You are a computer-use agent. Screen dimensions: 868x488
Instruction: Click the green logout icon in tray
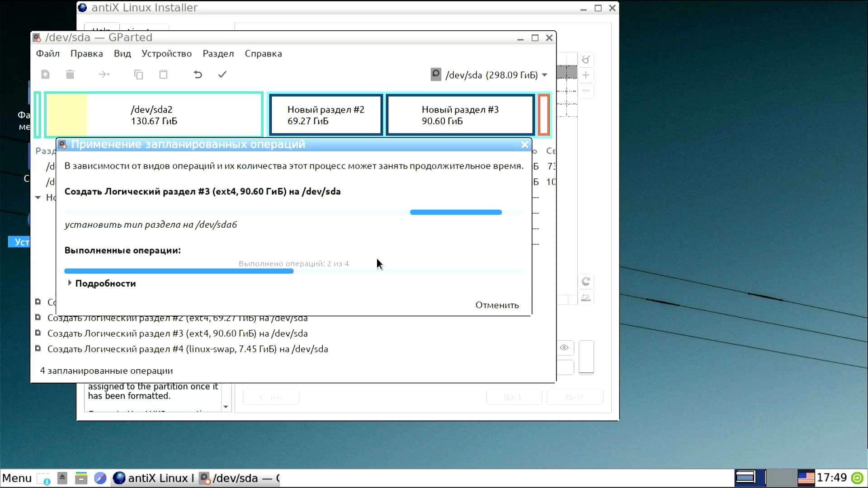pos(857,478)
